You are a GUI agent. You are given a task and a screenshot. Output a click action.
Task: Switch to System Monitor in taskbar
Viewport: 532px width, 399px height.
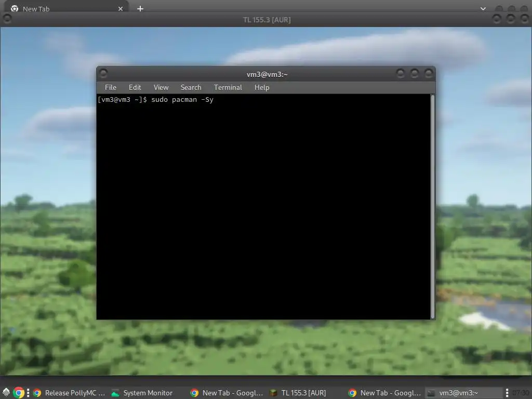point(142,393)
